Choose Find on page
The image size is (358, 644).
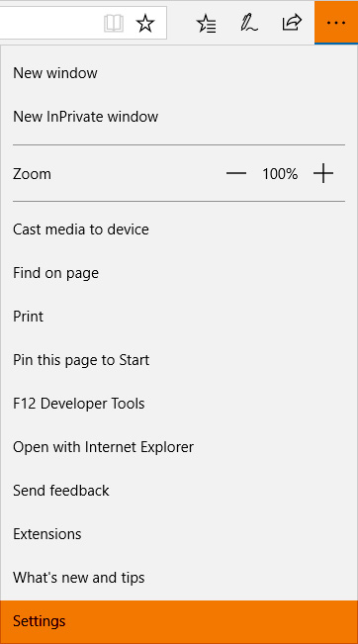pos(179,273)
